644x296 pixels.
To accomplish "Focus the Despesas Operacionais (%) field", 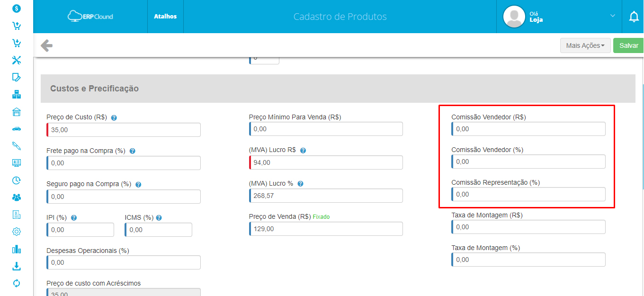I will tap(124, 262).
